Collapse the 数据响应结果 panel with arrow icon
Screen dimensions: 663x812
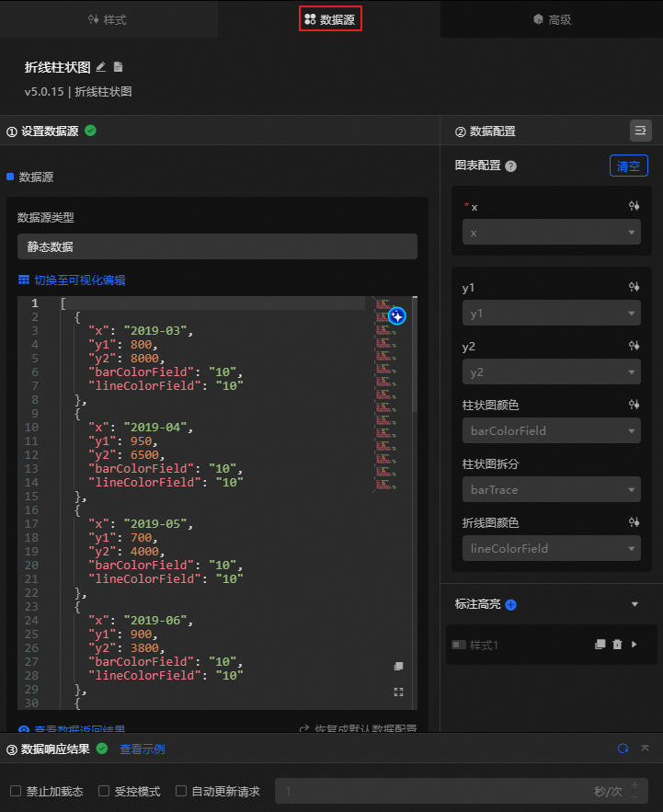(645, 749)
